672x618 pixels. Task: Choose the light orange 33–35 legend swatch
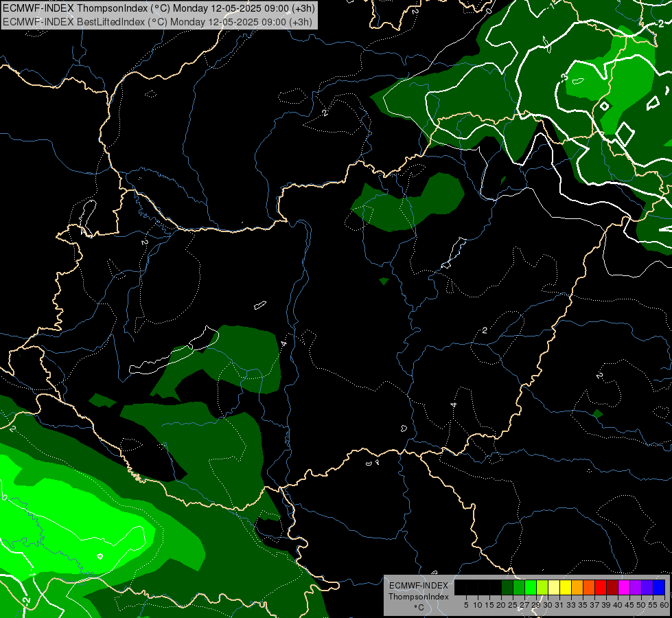[577, 587]
